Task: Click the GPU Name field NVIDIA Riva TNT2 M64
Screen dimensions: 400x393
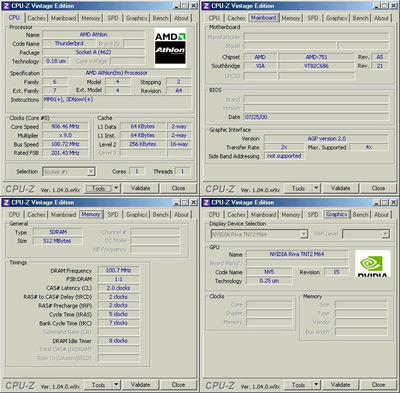Action: [x=297, y=254]
